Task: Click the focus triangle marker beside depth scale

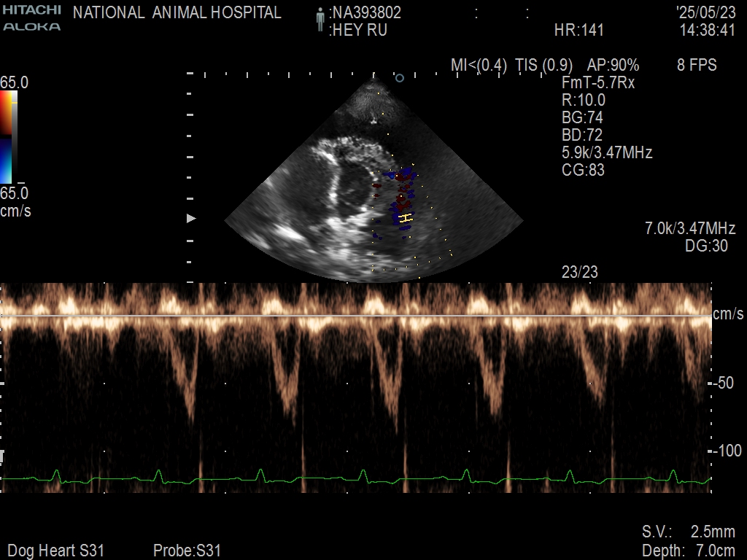Action: pyautogui.click(x=192, y=218)
